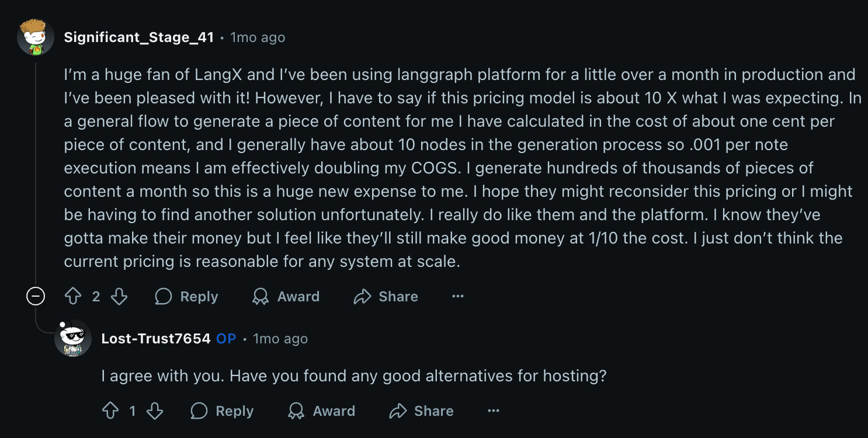The height and width of the screenshot is (438, 868).
Task: Downvote Lost-Trust7654's reply
Action: 155,411
